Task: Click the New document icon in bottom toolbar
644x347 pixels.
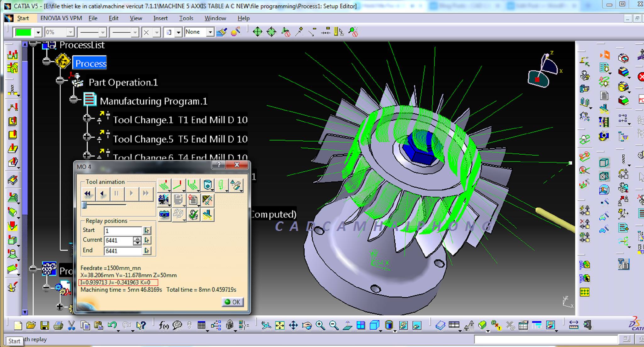Action: (x=18, y=326)
